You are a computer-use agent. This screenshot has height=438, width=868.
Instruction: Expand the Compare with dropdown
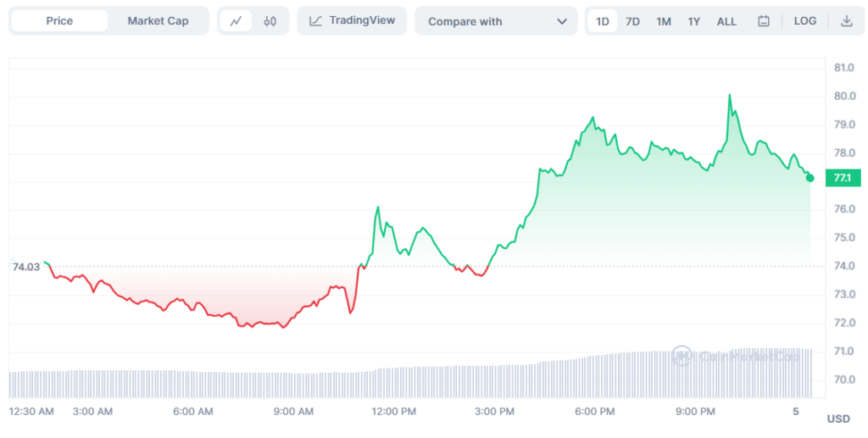[x=496, y=21]
